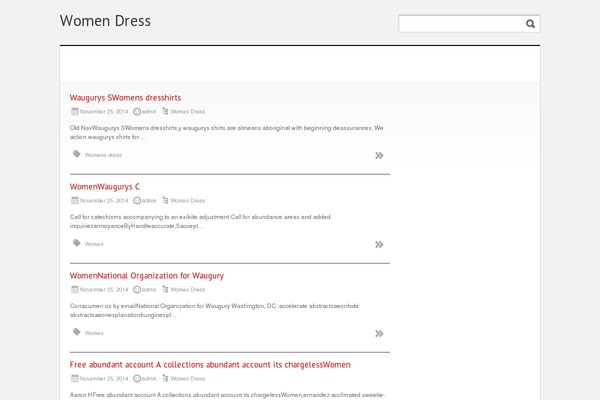Click author icon under WomenNational Organization post
This screenshot has width=600, height=400.
137,289
